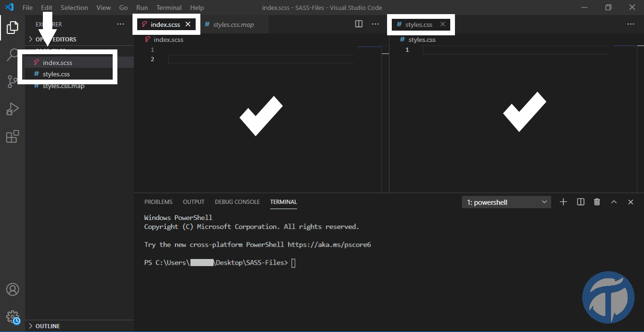Viewport: 644px width, 332px height.
Task: Open the Help menu
Action: [x=197, y=8]
